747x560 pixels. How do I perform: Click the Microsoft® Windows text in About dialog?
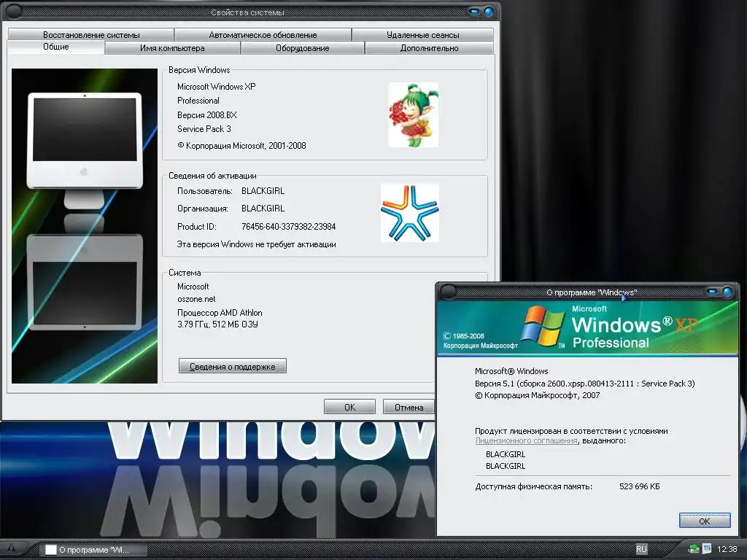[x=511, y=371]
